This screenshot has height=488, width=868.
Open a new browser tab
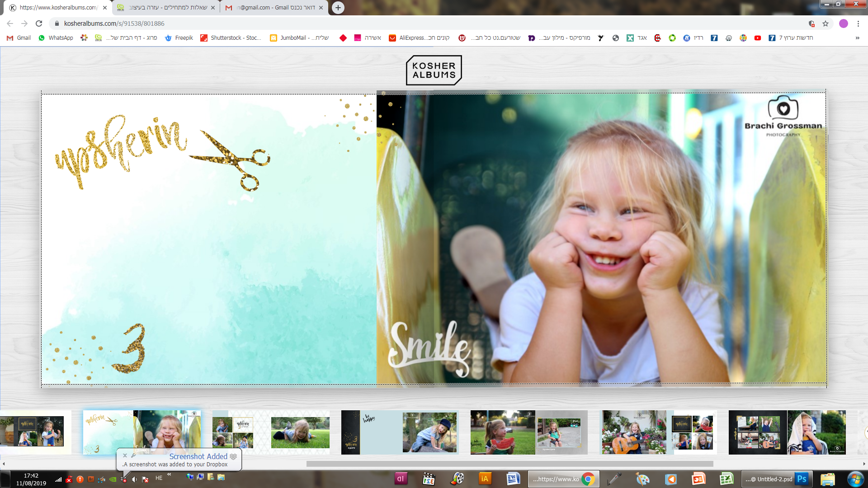338,8
